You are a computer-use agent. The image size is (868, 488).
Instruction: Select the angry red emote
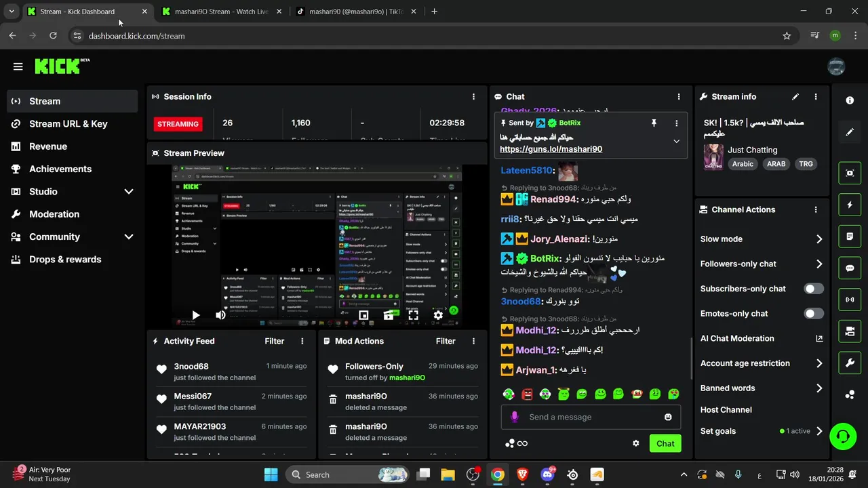tap(527, 394)
